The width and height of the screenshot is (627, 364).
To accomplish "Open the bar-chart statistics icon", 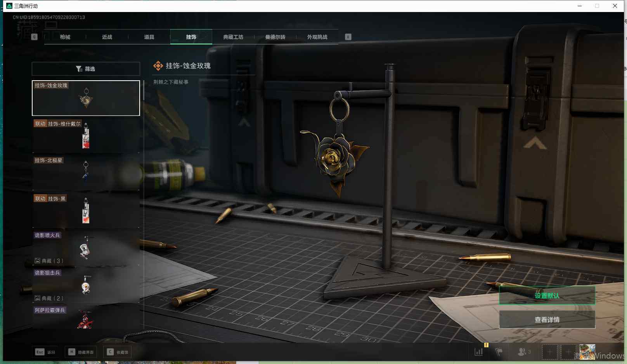I will tap(479, 352).
